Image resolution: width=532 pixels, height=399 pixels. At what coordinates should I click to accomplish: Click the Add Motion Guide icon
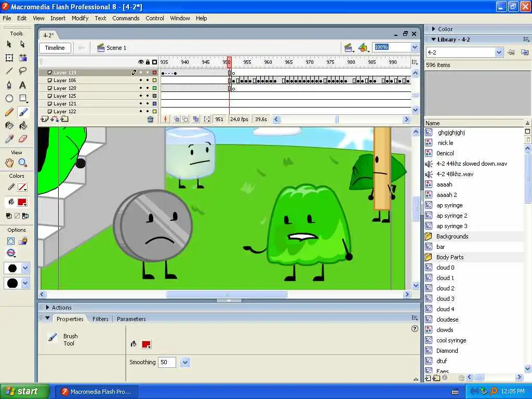tap(54, 119)
